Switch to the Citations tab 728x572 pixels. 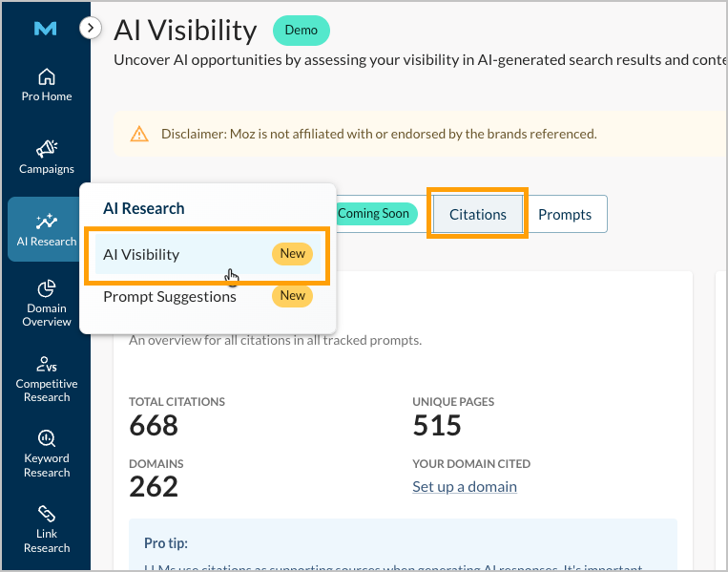478,214
